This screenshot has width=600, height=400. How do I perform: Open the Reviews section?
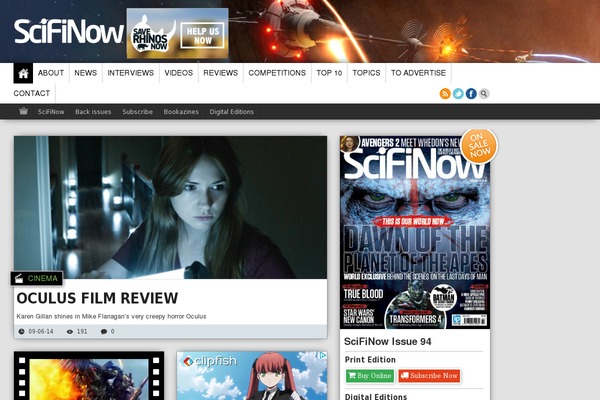pyautogui.click(x=220, y=73)
